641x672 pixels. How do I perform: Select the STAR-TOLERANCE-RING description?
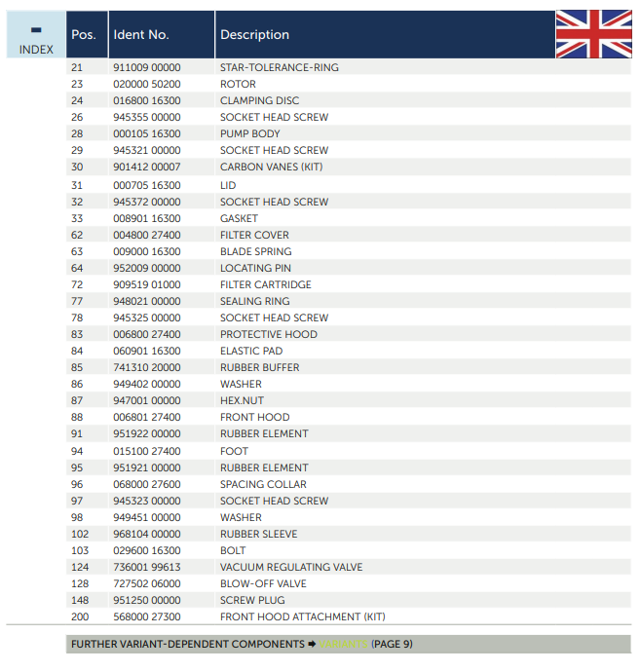(279, 68)
